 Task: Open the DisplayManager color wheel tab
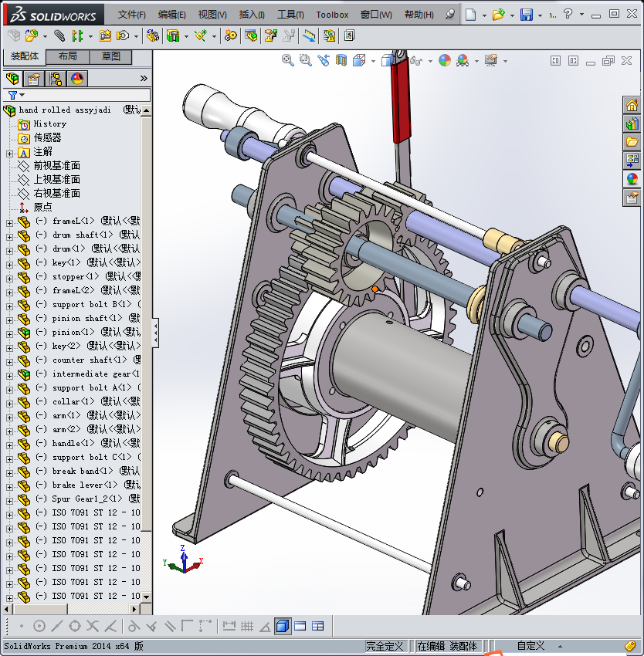(x=77, y=79)
